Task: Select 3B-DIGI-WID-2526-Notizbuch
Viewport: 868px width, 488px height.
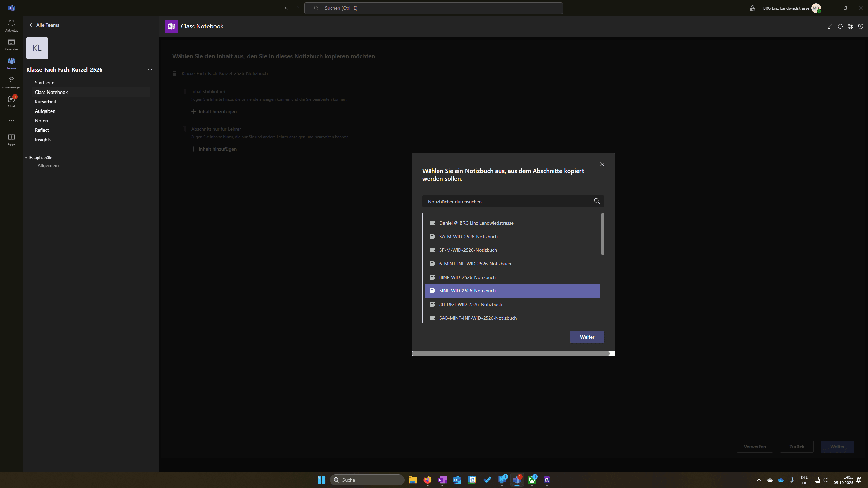Action: click(x=512, y=304)
